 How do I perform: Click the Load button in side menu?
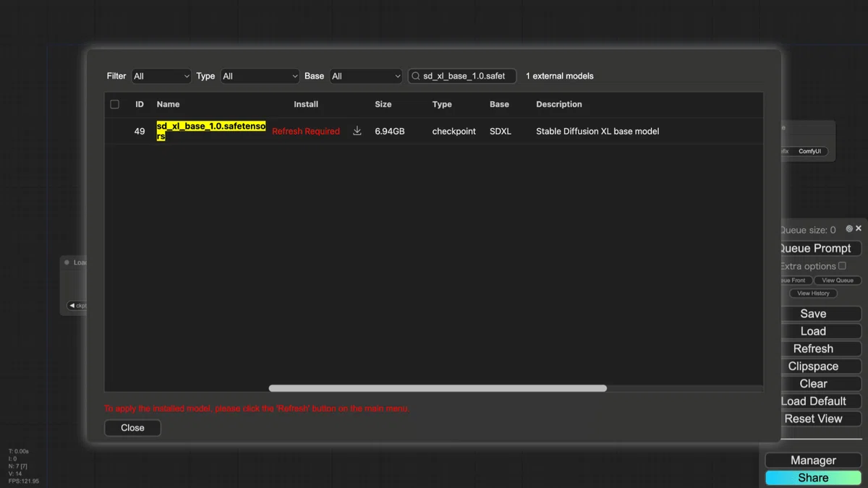point(820,331)
